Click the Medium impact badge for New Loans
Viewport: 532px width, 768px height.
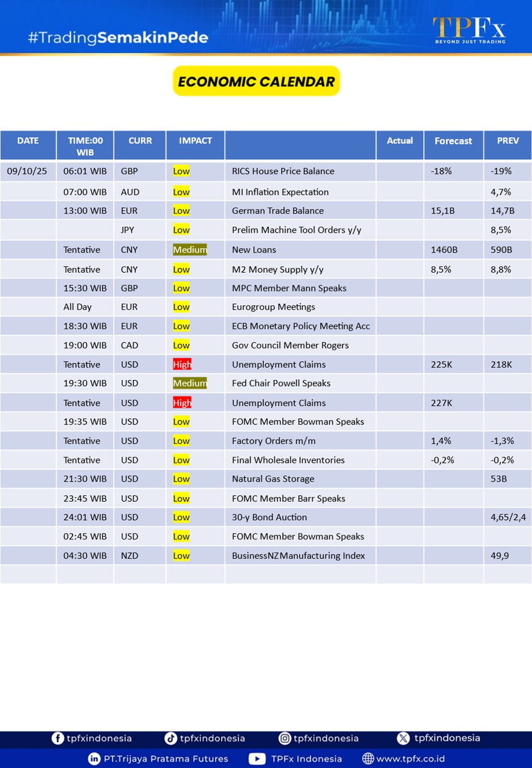[190, 250]
